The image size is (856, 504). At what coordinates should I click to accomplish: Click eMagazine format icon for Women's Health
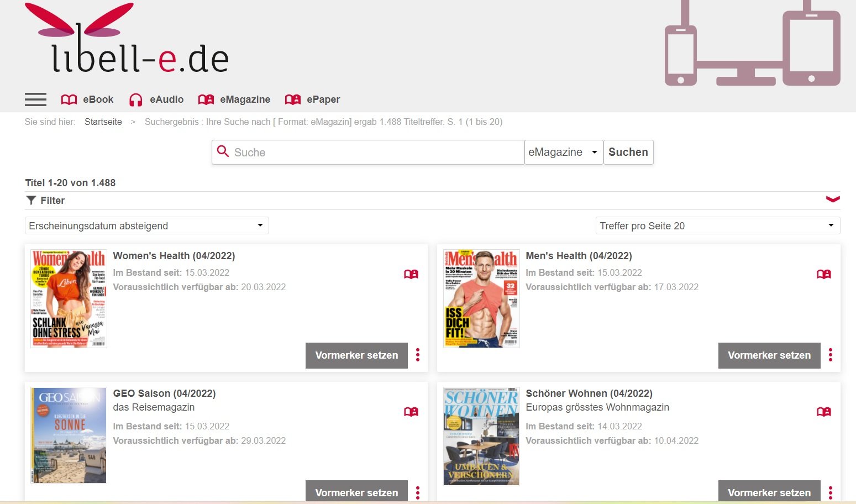pyautogui.click(x=411, y=274)
